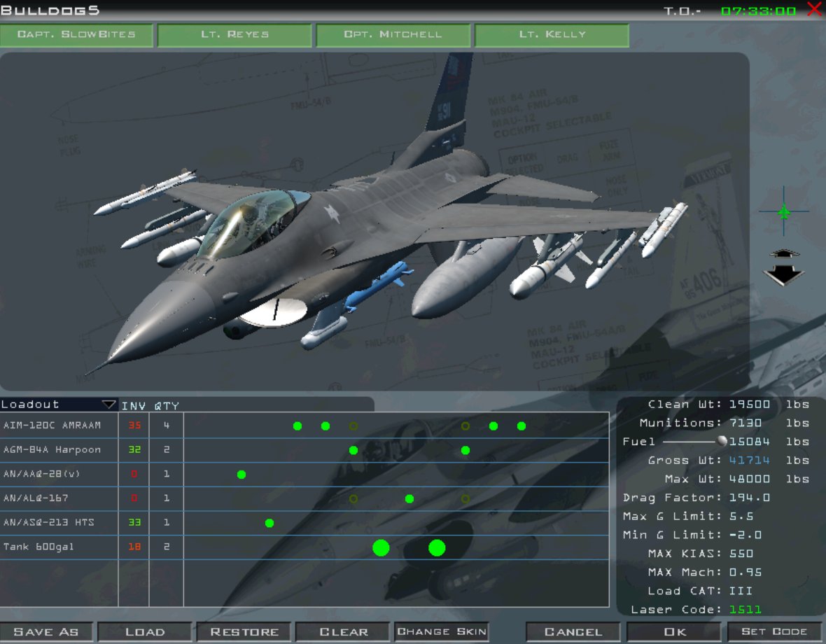Close the loadout screen with red X
The image size is (826, 644).
(x=815, y=9)
